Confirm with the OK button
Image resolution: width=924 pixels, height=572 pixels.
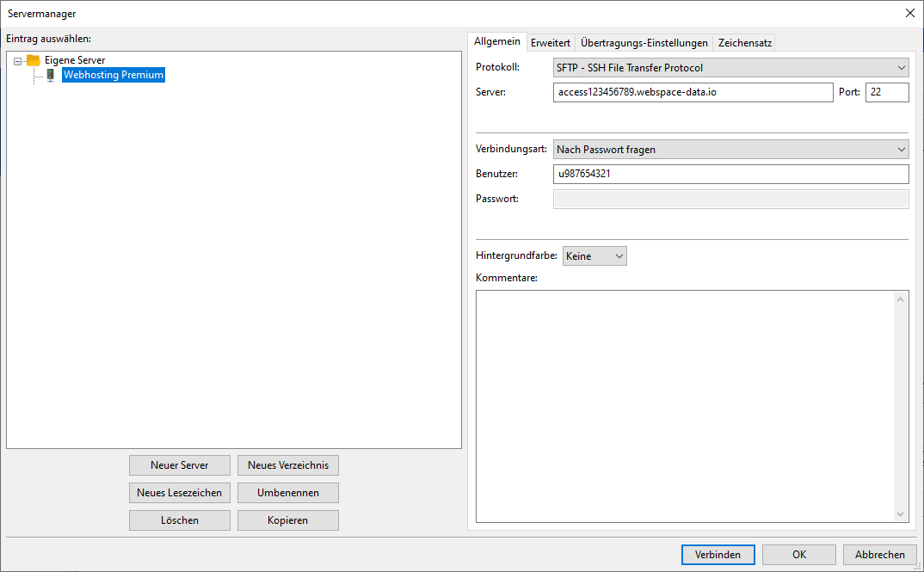(799, 555)
